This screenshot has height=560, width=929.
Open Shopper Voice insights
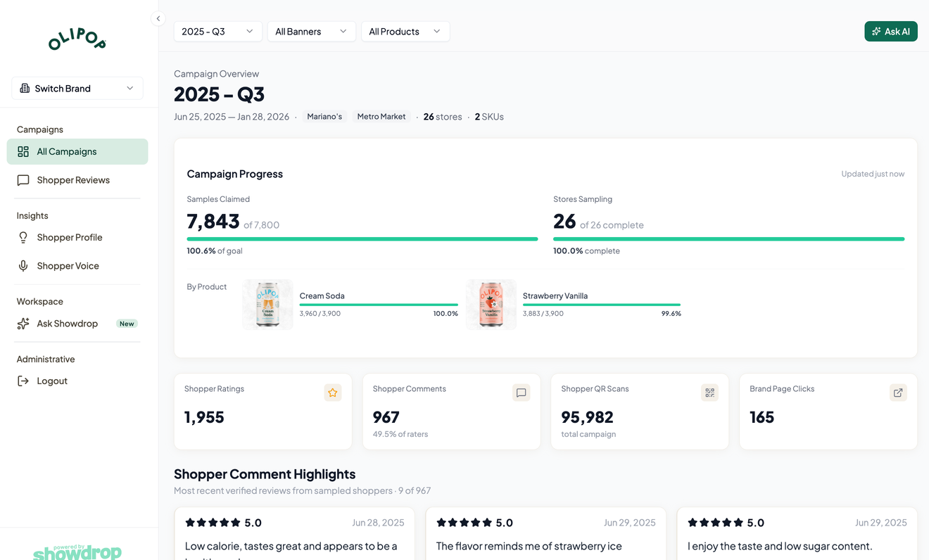coord(77,266)
